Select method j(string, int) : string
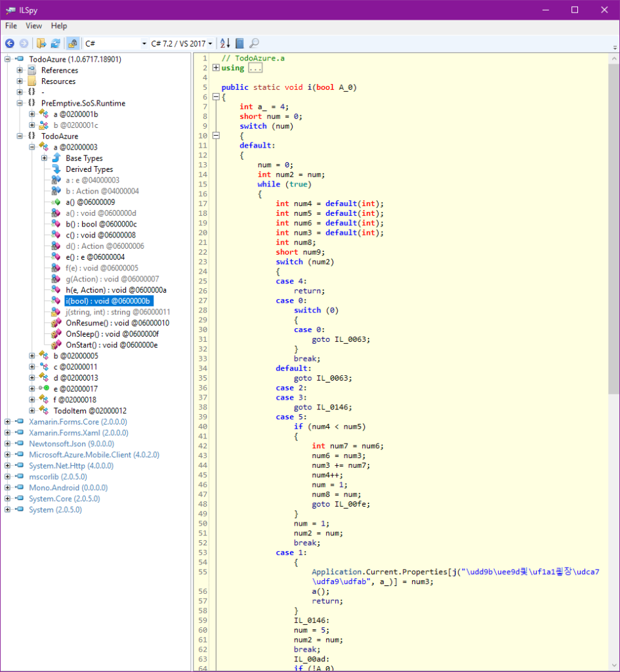The image size is (620, 672). tap(118, 312)
